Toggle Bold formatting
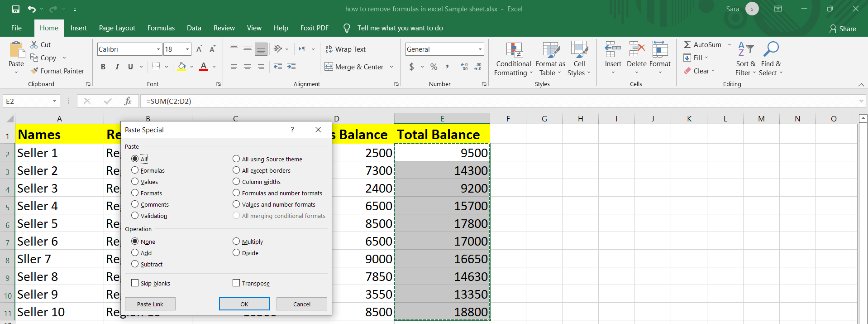This screenshot has width=868, height=324. tap(103, 67)
